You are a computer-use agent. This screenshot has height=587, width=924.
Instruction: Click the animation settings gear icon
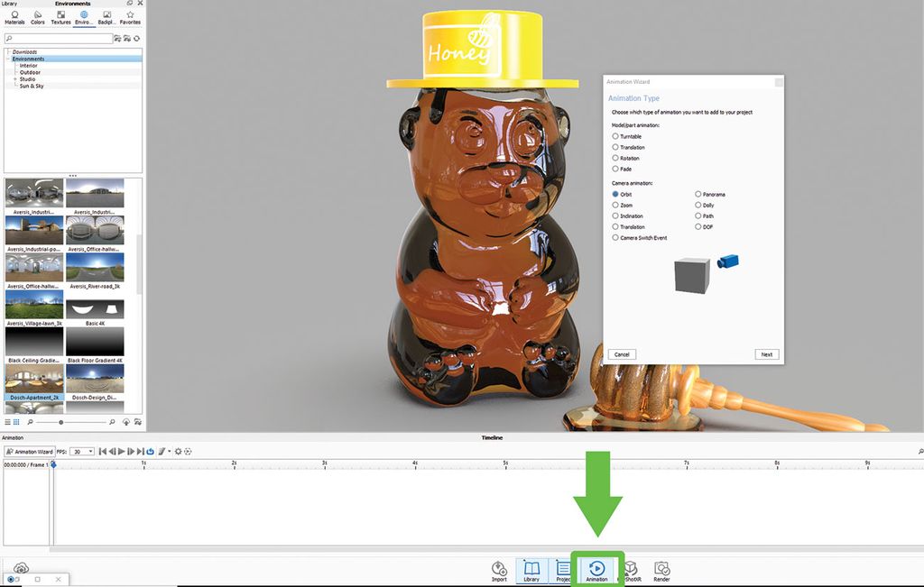(178, 452)
